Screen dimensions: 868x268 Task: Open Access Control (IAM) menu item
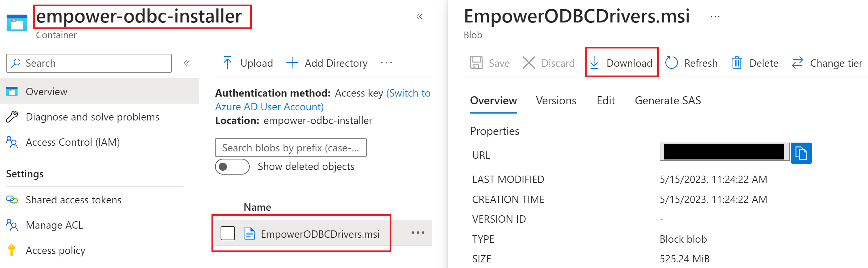pyautogui.click(x=63, y=142)
